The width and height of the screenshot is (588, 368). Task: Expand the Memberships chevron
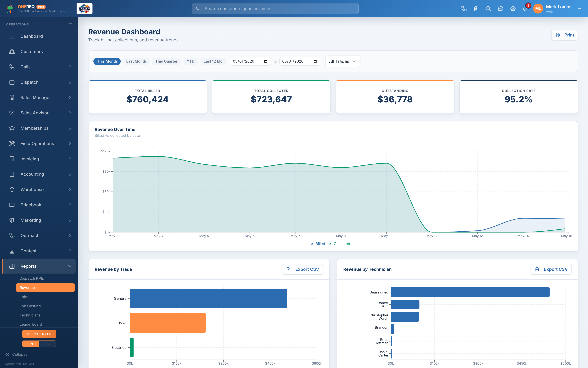point(70,128)
